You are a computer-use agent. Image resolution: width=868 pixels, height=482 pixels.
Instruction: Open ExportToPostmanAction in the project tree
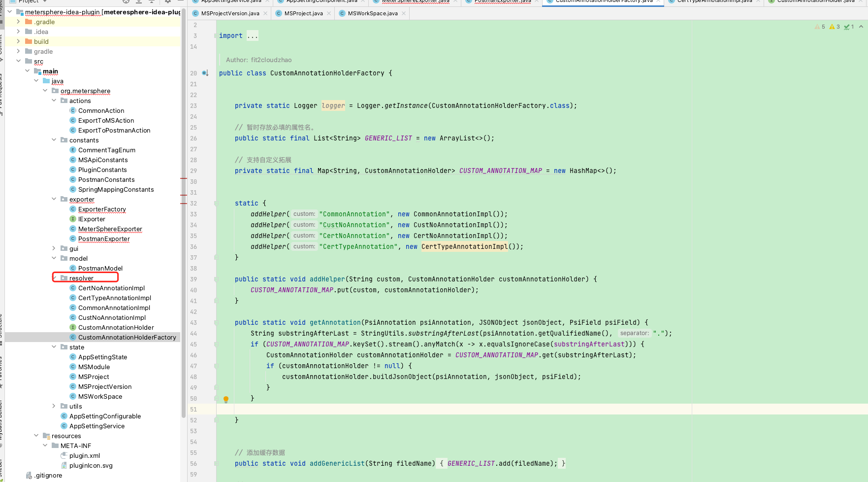coord(114,130)
